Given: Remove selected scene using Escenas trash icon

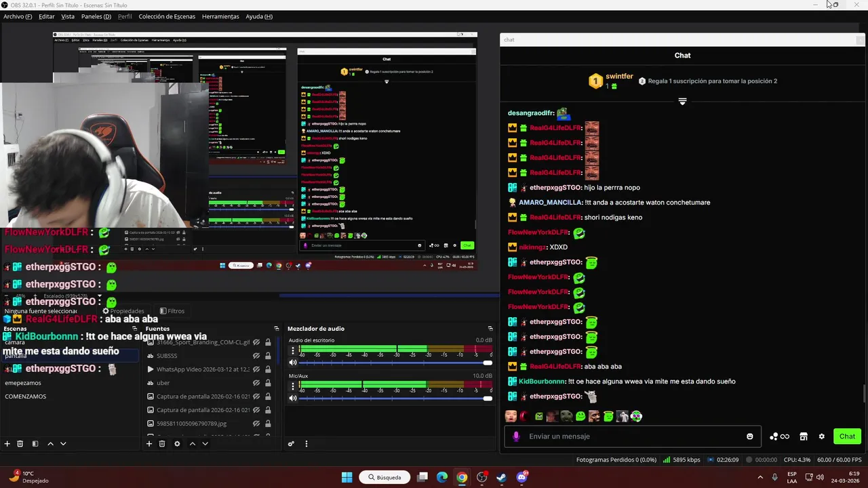Looking at the screenshot, I should [20, 444].
